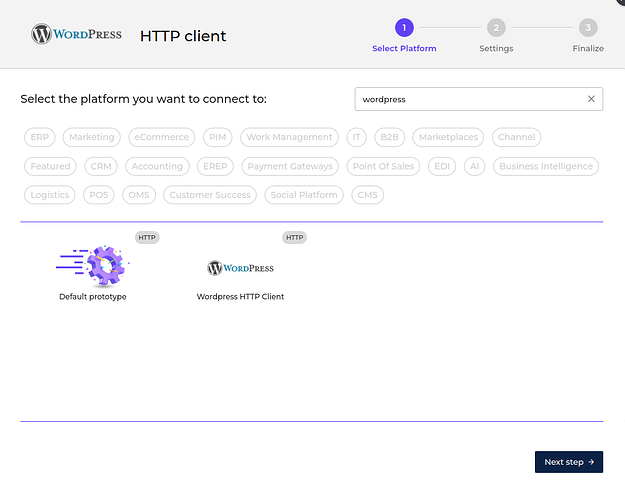Click the Default prototype label text

coord(93,297)
